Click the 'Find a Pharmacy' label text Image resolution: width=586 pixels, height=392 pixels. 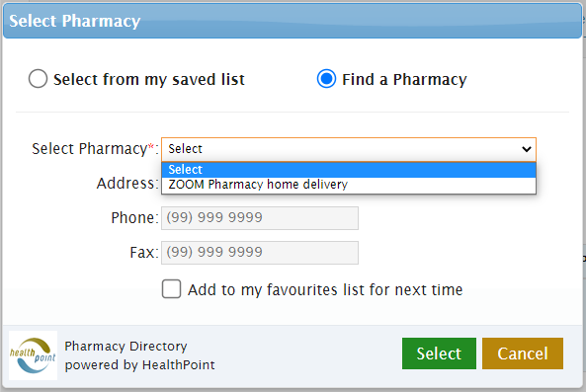404,79
